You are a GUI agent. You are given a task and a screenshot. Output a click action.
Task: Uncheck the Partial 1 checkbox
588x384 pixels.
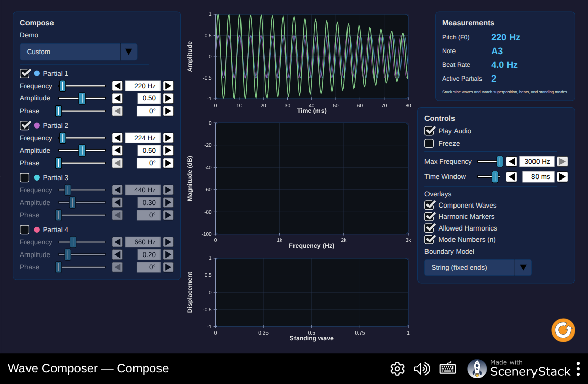[x=25, y=73]
